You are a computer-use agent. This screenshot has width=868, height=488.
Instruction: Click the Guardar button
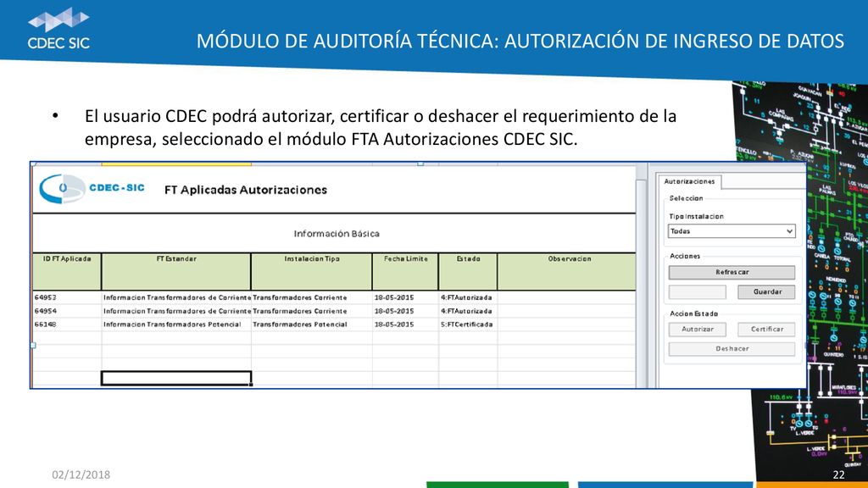tap(766, 291)
